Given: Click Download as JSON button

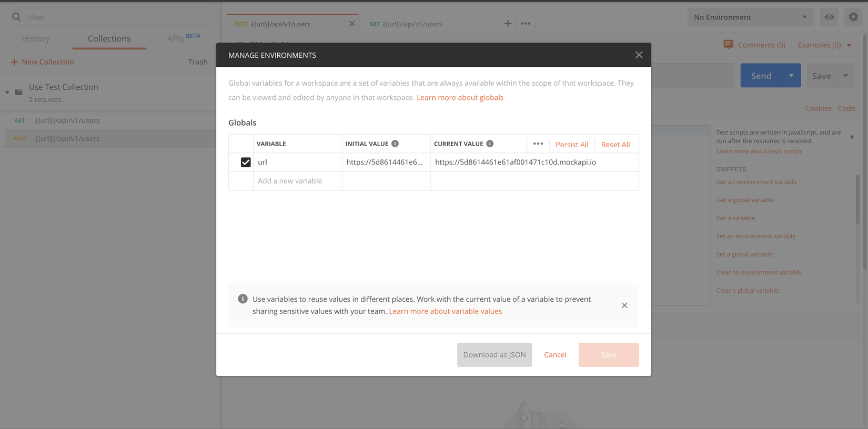Looking at the screenshot, I should [494, 355].
